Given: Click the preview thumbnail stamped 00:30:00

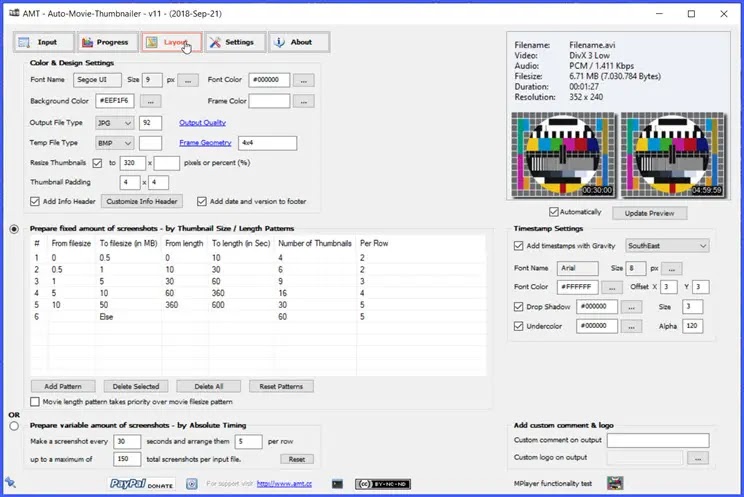Looking at the screenshot, I should click(x=563, y=155).
